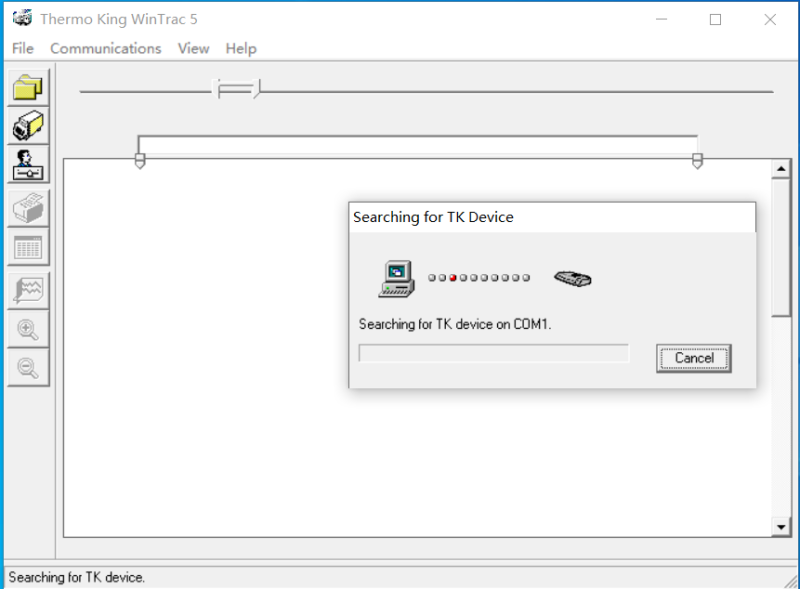Open the operator setup tool
800x589 pixels.
click(x=27, y=163)
